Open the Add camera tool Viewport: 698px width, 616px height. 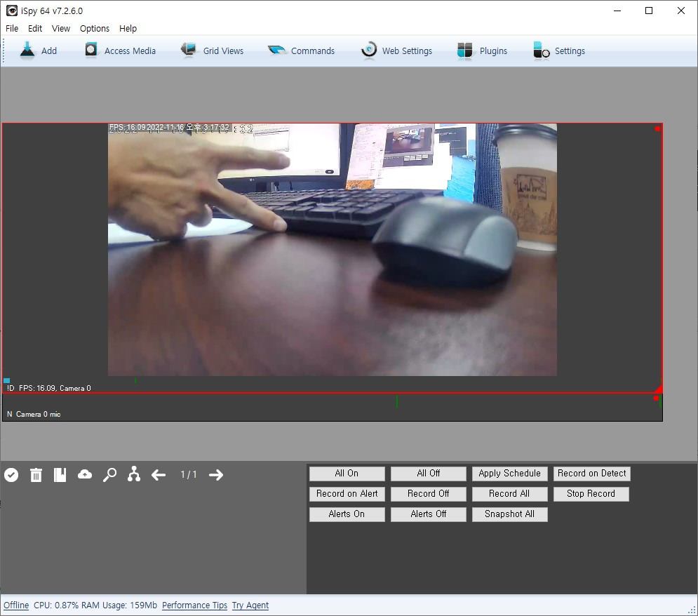point(37,50)
